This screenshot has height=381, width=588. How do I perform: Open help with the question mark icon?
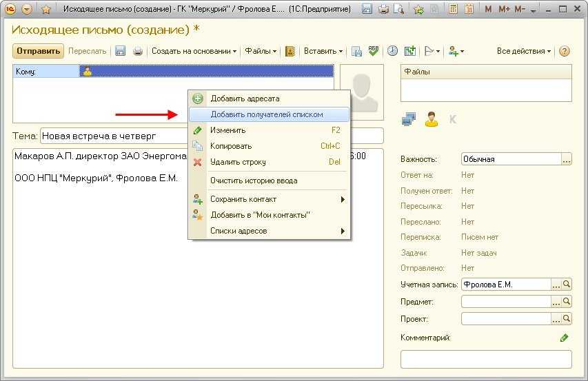(x=565, y=51)
